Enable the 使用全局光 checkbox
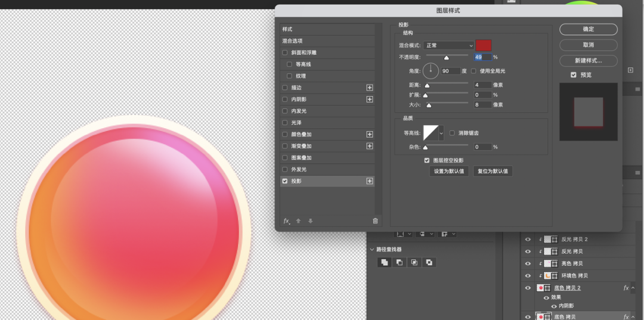 pyautogui.click(x=473, y=71)
